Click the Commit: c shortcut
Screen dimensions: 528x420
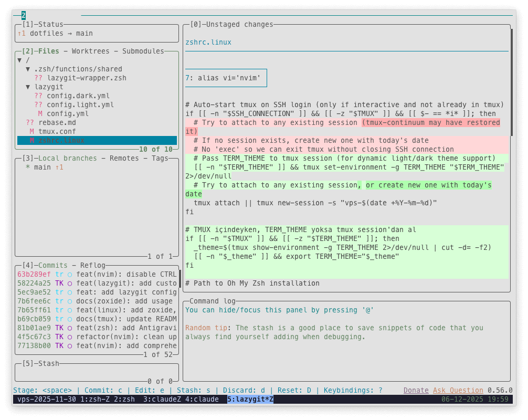pos(103,391)
